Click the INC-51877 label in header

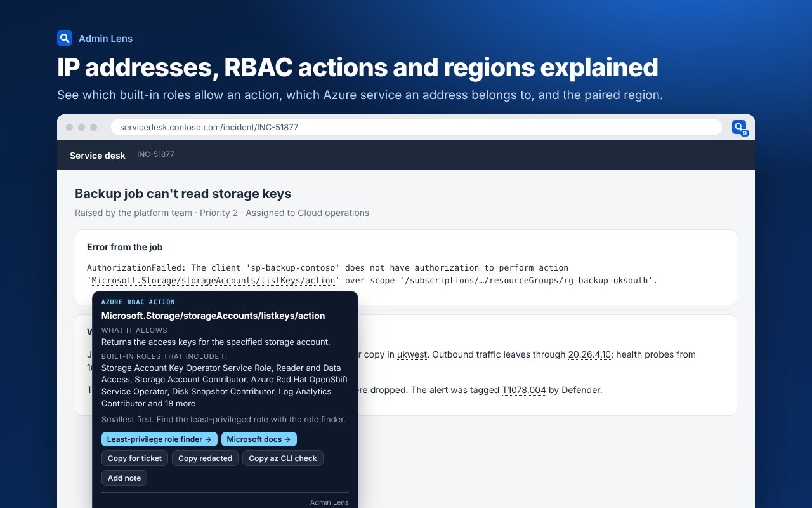coord(155,154)
